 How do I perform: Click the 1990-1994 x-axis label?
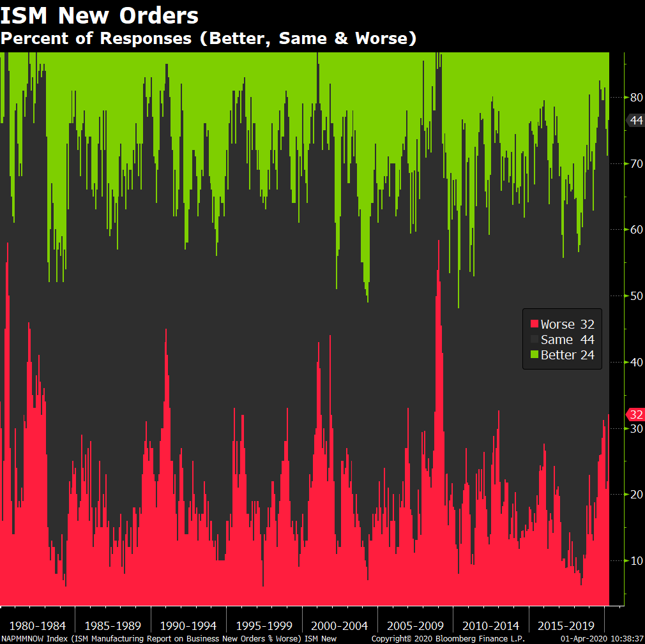(x=188, y=625)
